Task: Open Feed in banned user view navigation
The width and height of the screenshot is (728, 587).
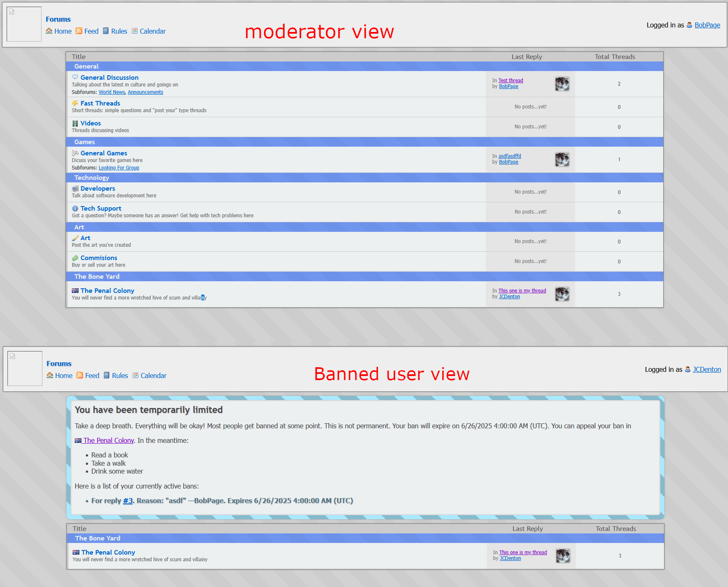Action: point(92,376)
